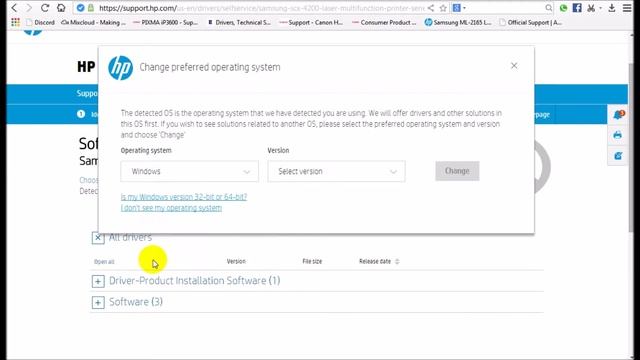Click the File size column header

pyautogui.click(x=312, y=261)
